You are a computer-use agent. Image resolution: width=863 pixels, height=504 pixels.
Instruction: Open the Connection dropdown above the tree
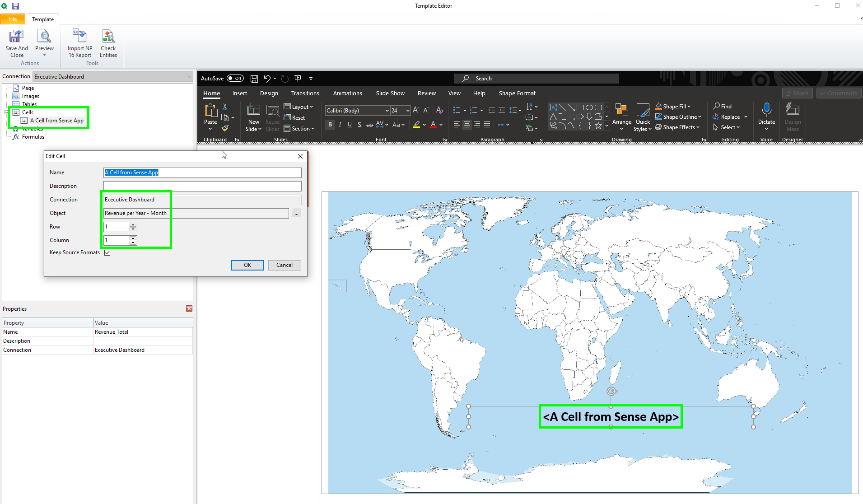pyautogui.click(x=189, y=77)
